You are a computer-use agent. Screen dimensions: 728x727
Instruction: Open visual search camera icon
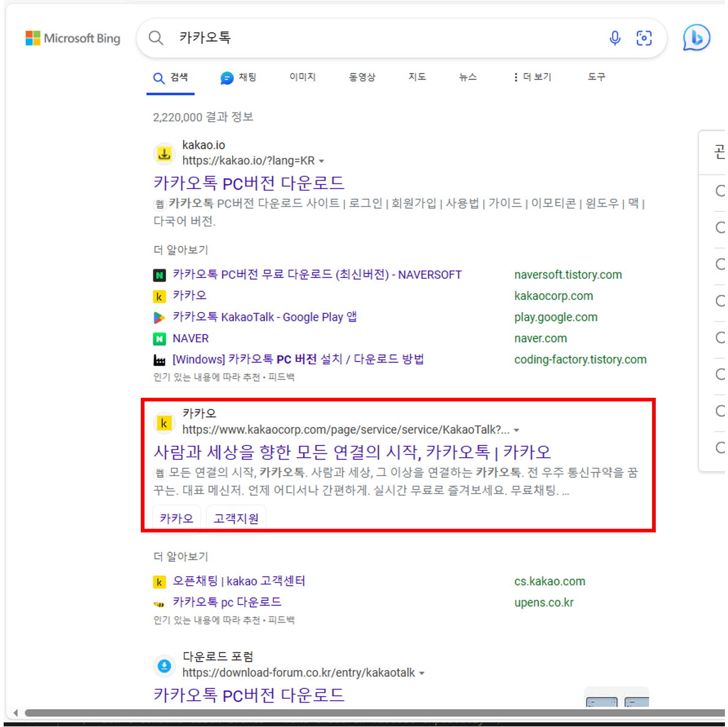pyautogui.click(x=644, y=38)
